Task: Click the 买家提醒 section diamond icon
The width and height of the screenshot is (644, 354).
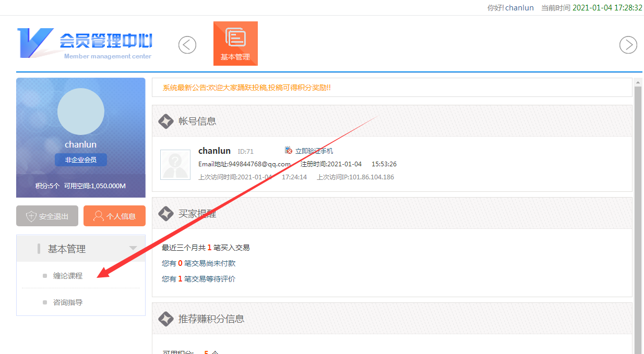Action: tap(166, 213)
